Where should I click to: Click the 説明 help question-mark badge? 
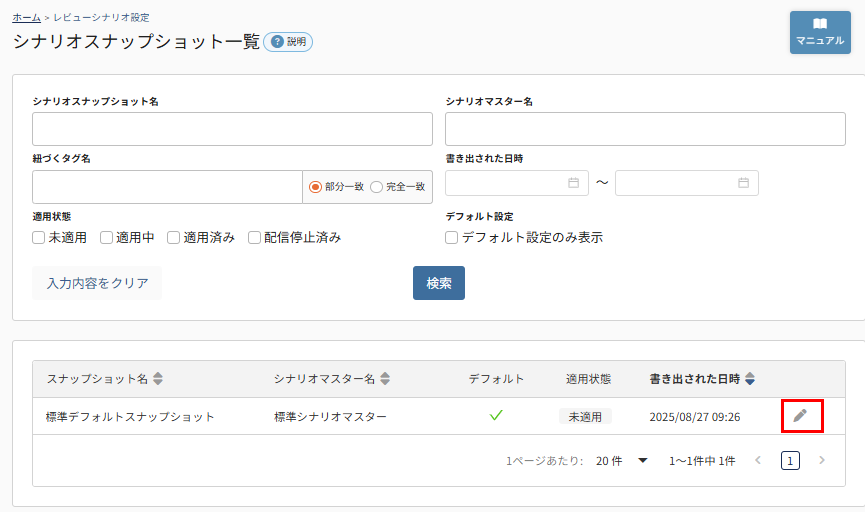288,42
